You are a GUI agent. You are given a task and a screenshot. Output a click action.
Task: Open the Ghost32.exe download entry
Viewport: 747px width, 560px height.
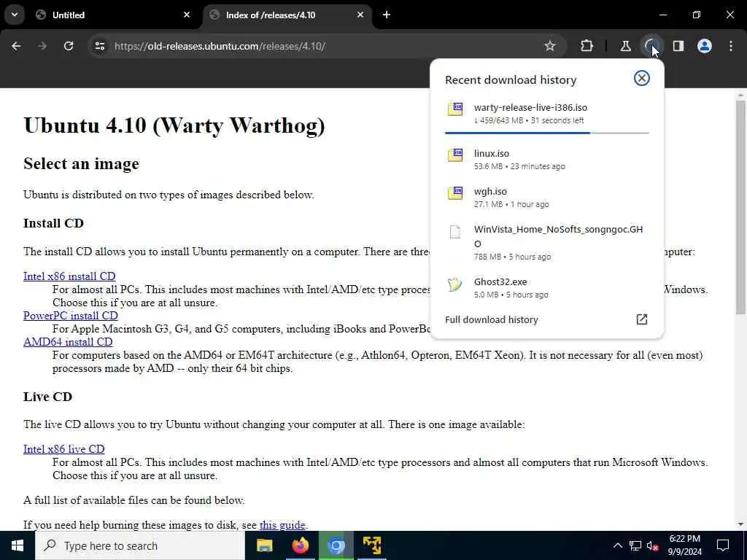547,287
